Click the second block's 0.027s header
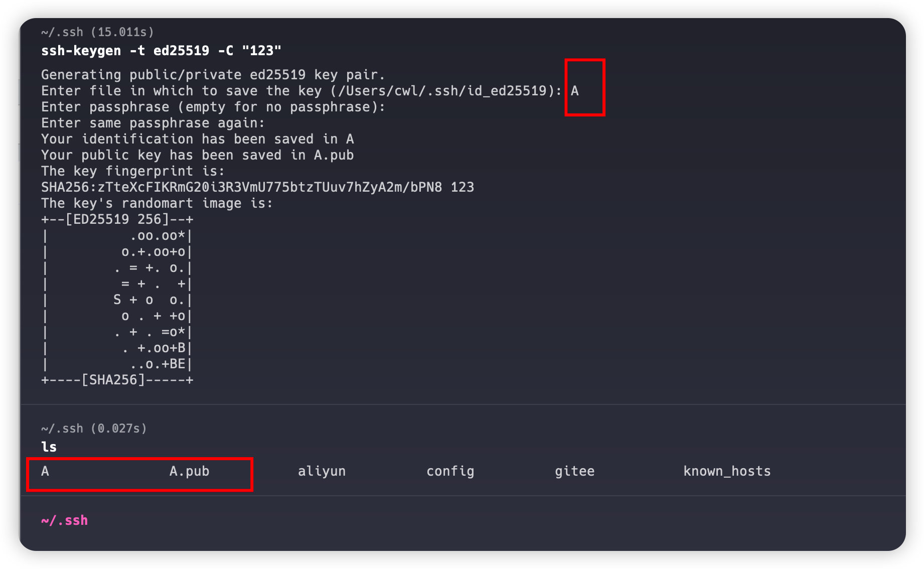 (x=94, y=429)
